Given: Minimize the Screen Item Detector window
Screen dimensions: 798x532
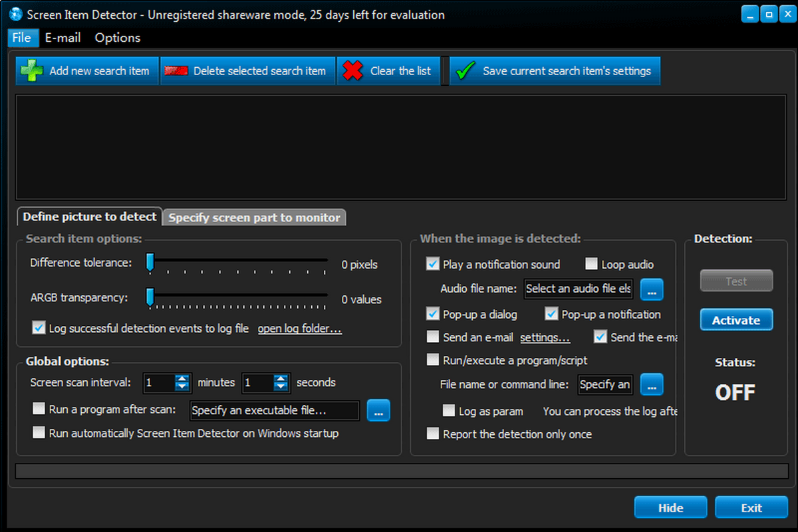Looking at the screenshot, I should click(x=749, y=13).
